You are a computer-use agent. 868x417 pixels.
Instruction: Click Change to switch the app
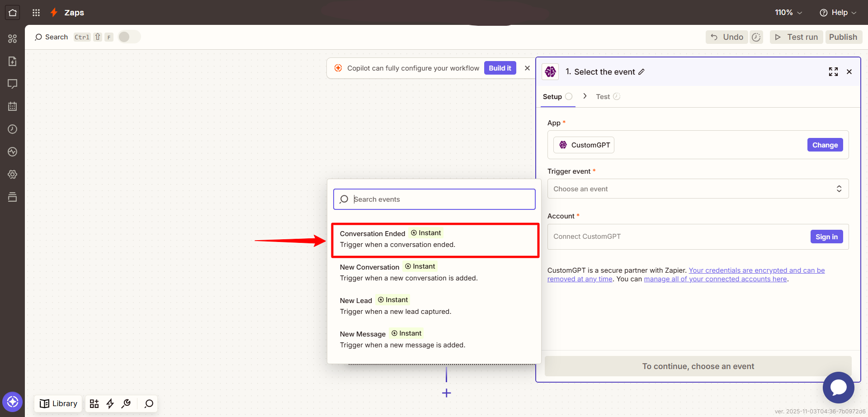[x=825, y=145]
